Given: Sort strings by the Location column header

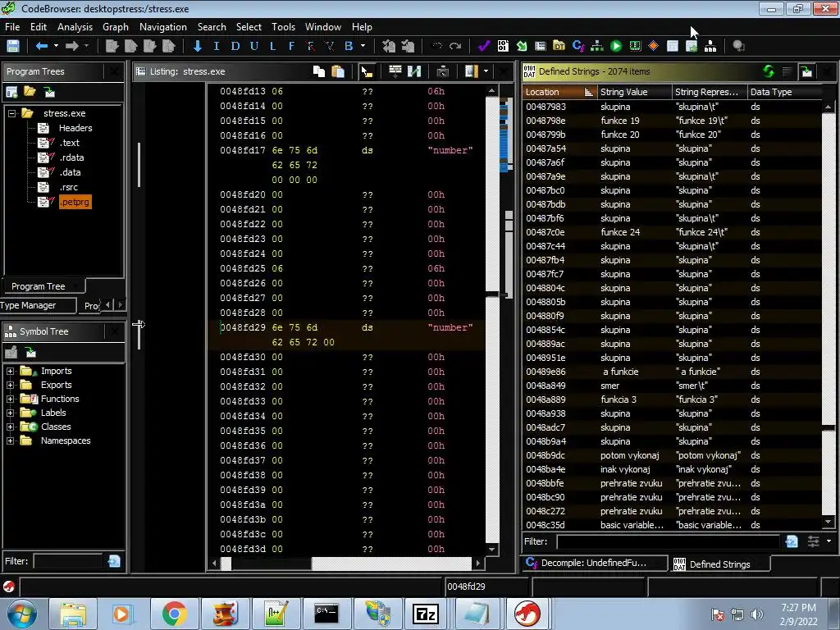Looking at the screenshot, I should coord(559,92).
